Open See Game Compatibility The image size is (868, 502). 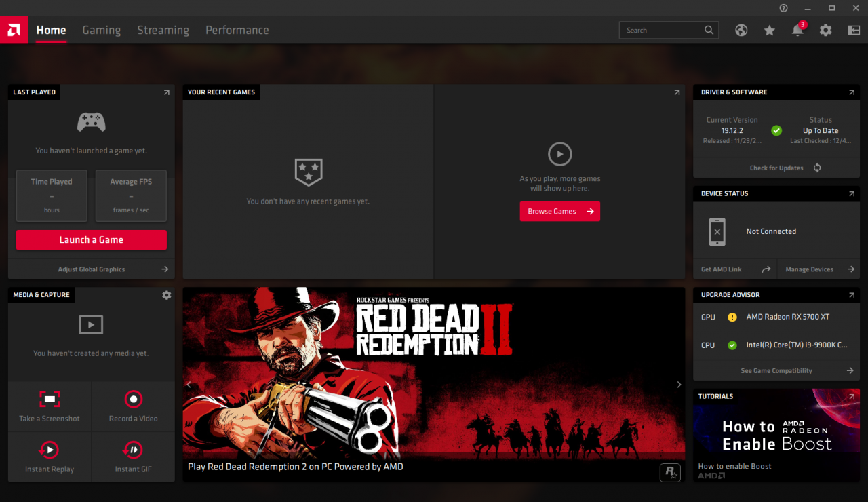[776, 371]
